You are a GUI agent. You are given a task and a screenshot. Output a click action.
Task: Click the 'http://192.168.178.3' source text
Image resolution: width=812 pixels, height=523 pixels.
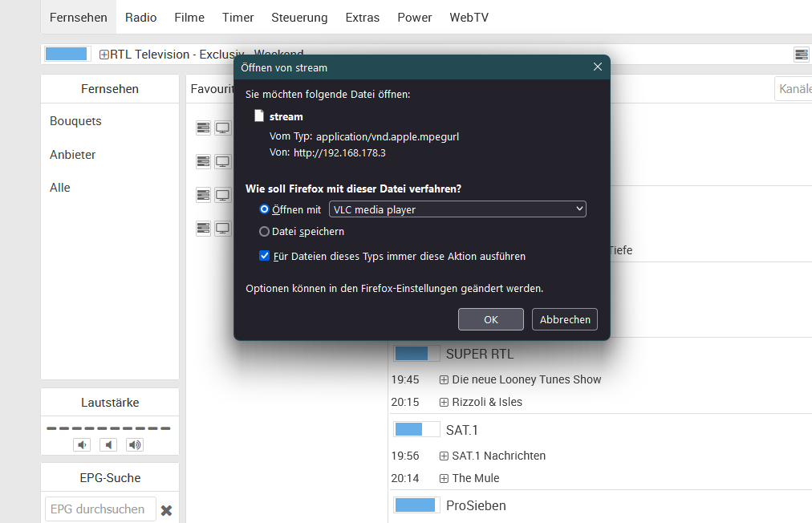tap(339, 152)
